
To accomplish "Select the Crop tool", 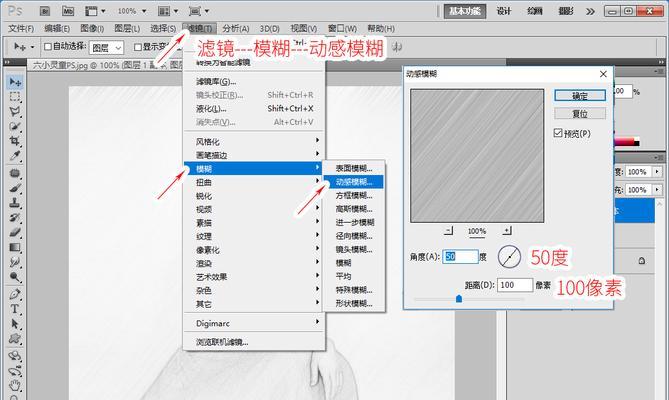I will 15,141.
